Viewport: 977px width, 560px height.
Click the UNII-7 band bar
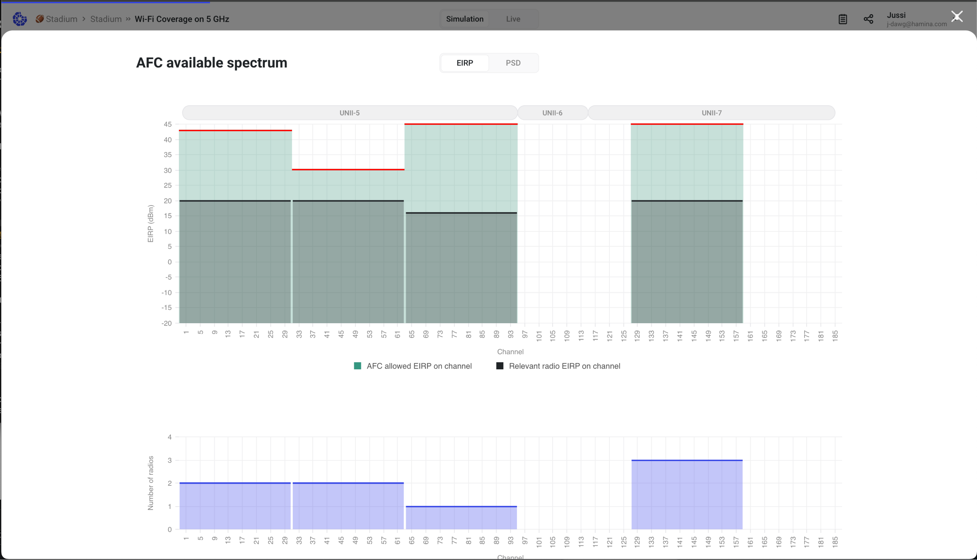[711, 112]
